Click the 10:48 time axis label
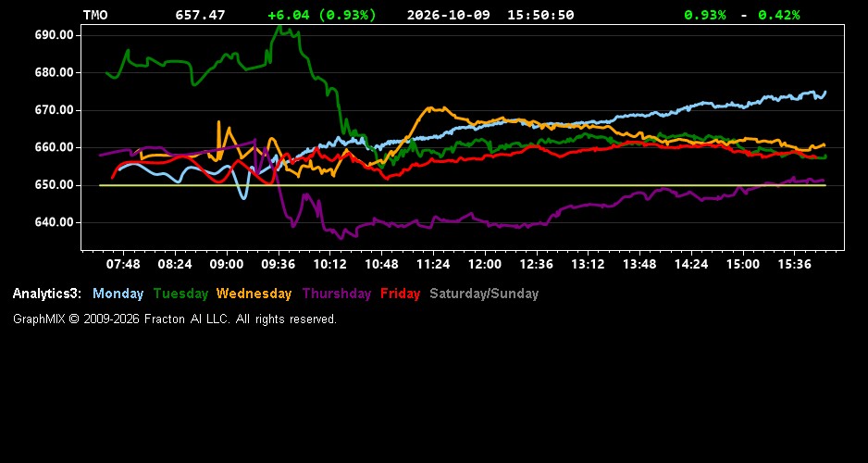The image size is (868, 463). click(381, 264)
